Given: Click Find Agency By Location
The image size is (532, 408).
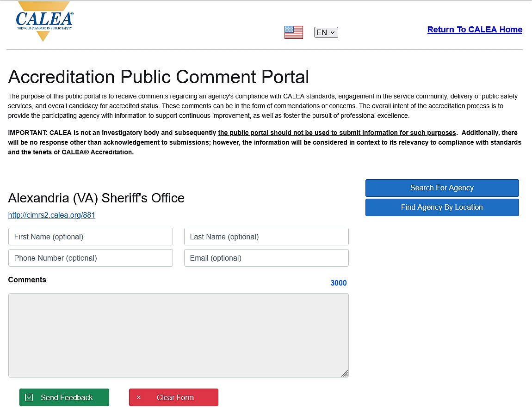Looking at the screenshot, I should pos(442,207).
